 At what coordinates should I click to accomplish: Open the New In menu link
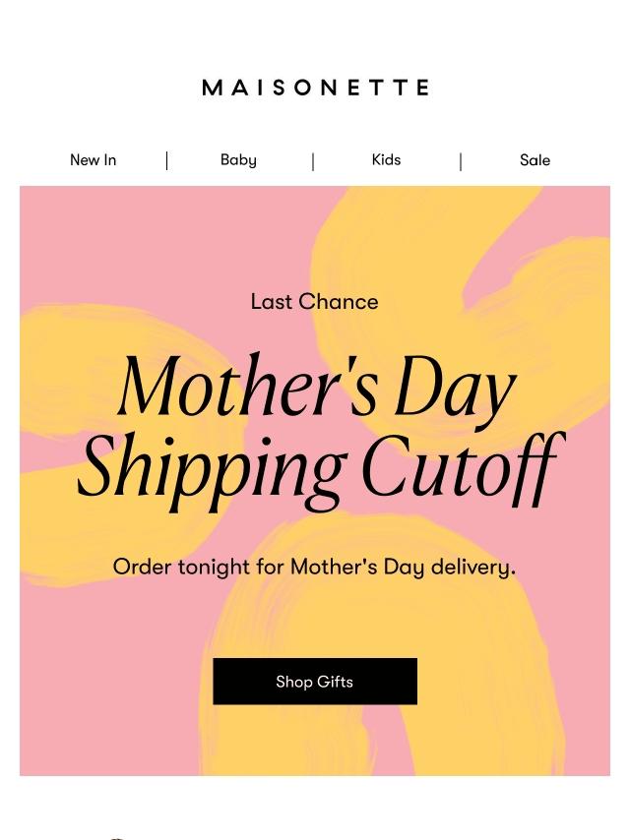coord(93,160)
